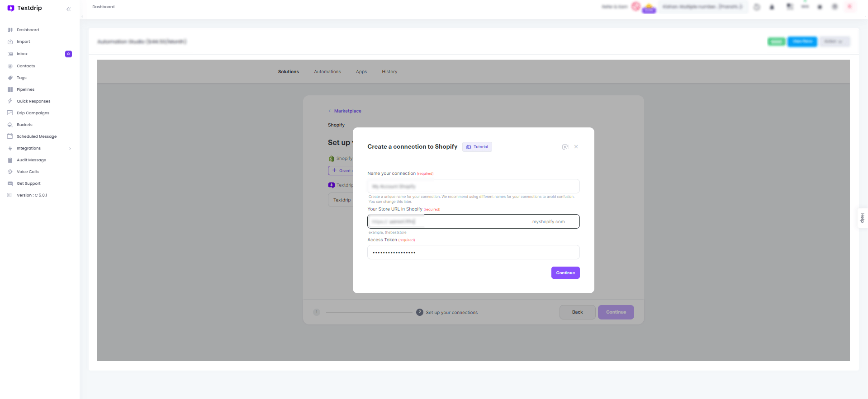868x399 pixels.
Task: Click the Grant access button under Shopify
Action: pos(340,171)
